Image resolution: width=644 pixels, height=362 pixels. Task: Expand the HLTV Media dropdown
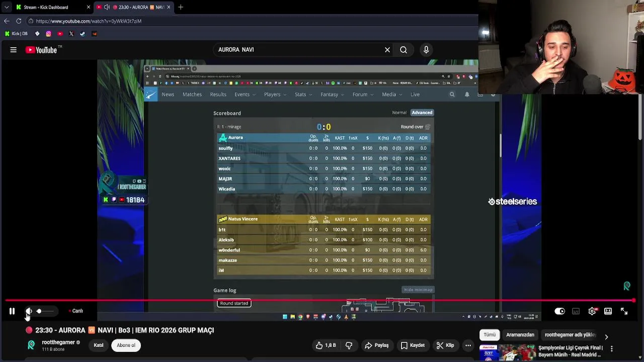(x=391, y=95)
